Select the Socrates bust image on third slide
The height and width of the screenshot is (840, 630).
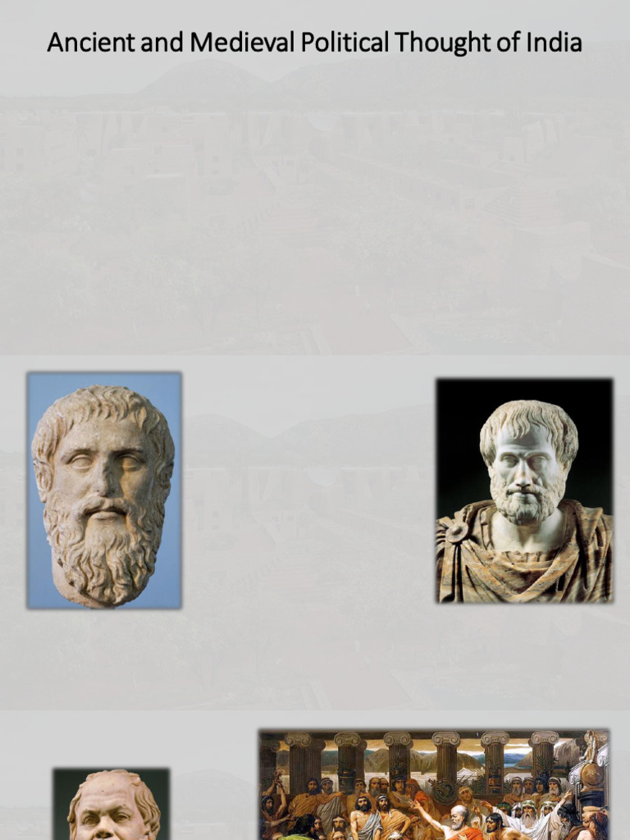tap(112, 805)
